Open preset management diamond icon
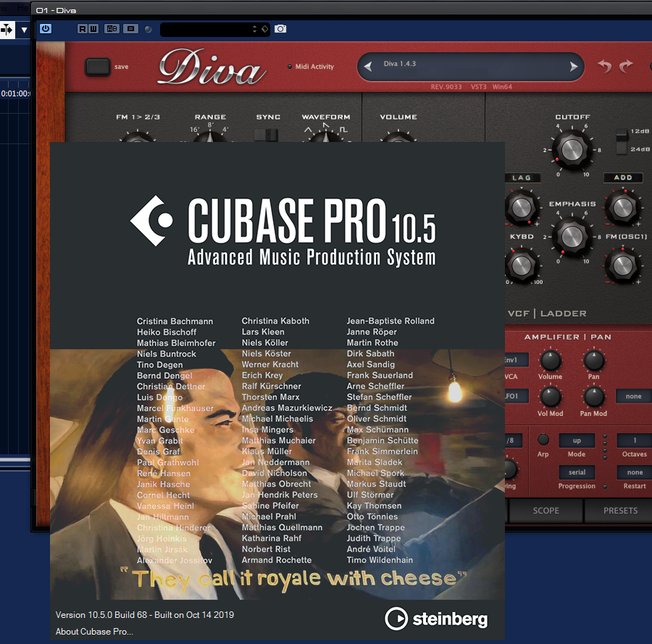Viewport: 652px width, 644px height. 265,29
